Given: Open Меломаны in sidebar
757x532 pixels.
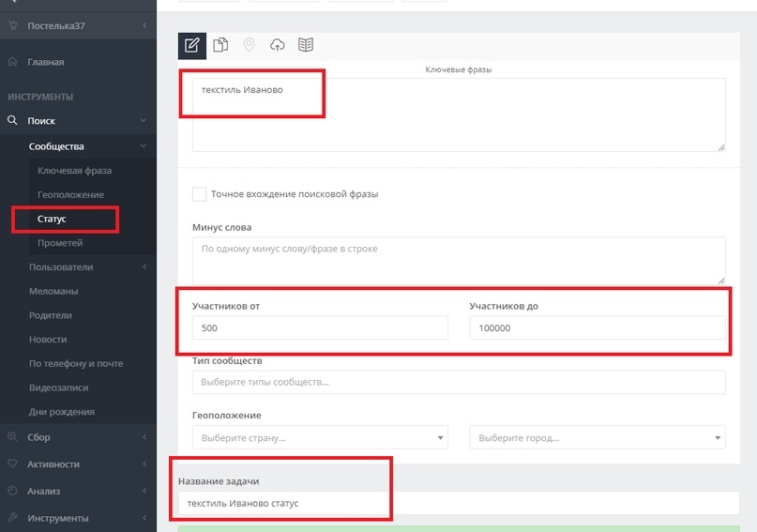Looking at the screenshot, I should [x=53, y=291].
